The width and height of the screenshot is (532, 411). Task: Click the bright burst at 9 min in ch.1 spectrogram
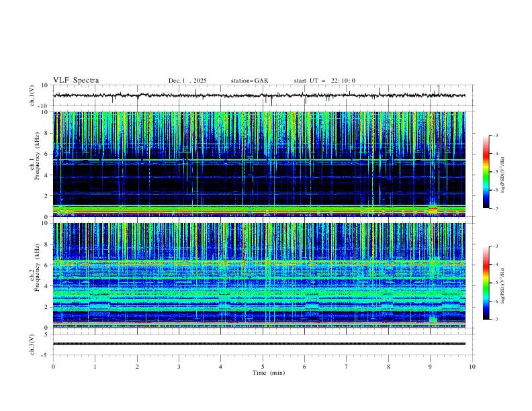[433, 208]
